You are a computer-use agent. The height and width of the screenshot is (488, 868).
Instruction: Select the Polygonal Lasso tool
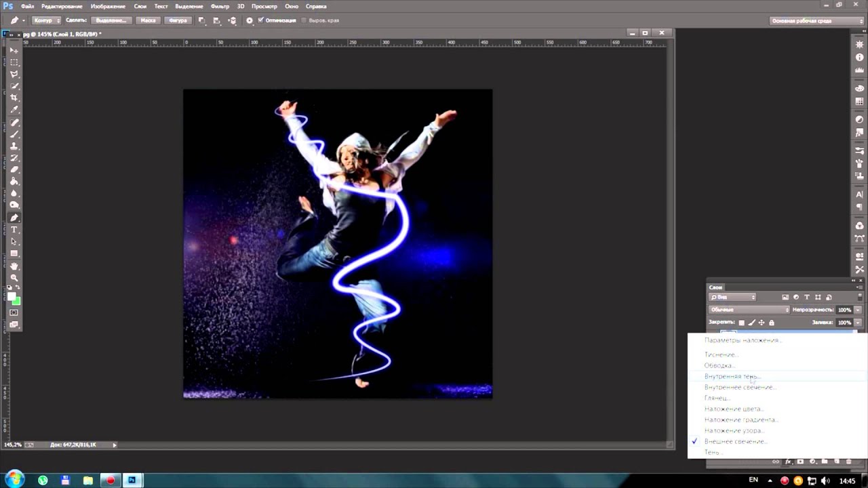[14, 74]
